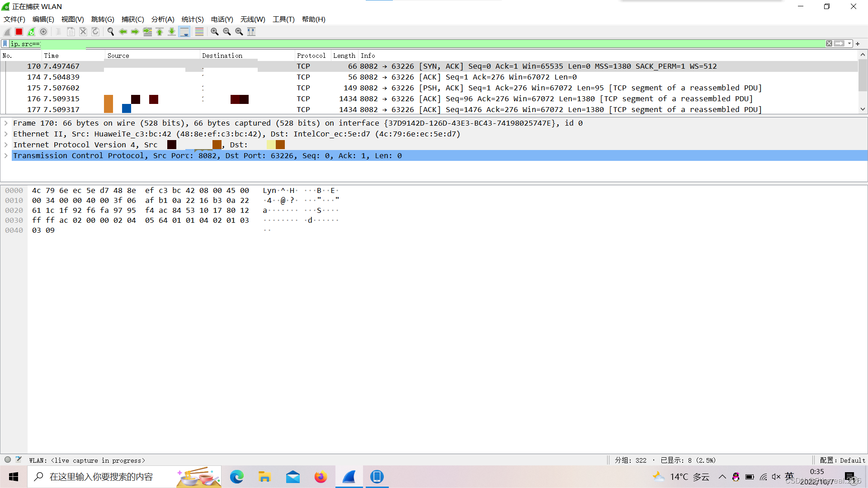Go to the first packet

(x=160, y=32)
